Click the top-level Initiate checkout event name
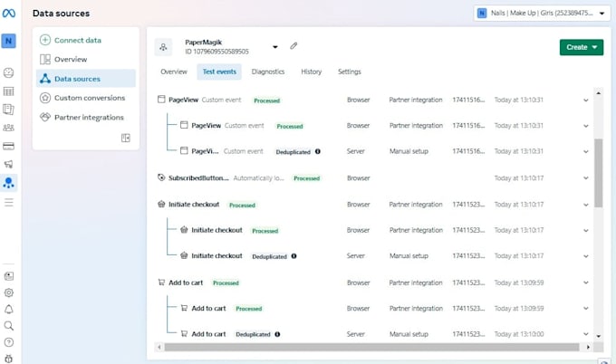The image size is (616, 364). click(x=194, y=205)
